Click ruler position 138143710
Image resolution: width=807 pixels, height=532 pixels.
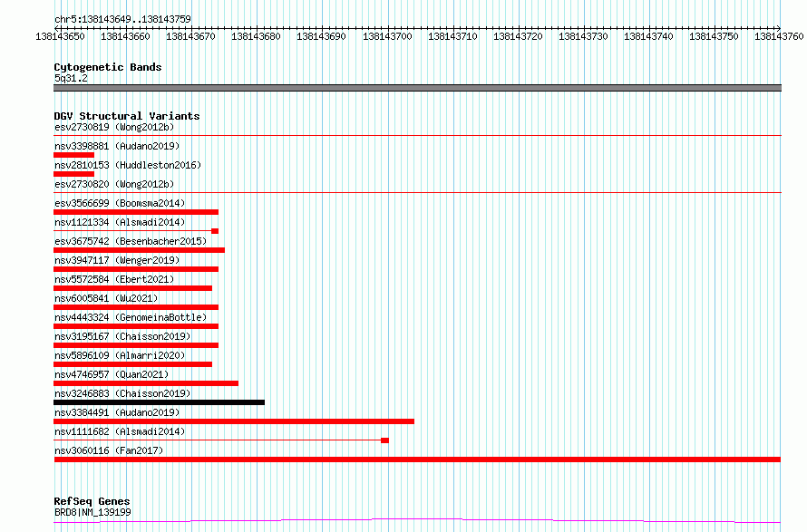452,36
